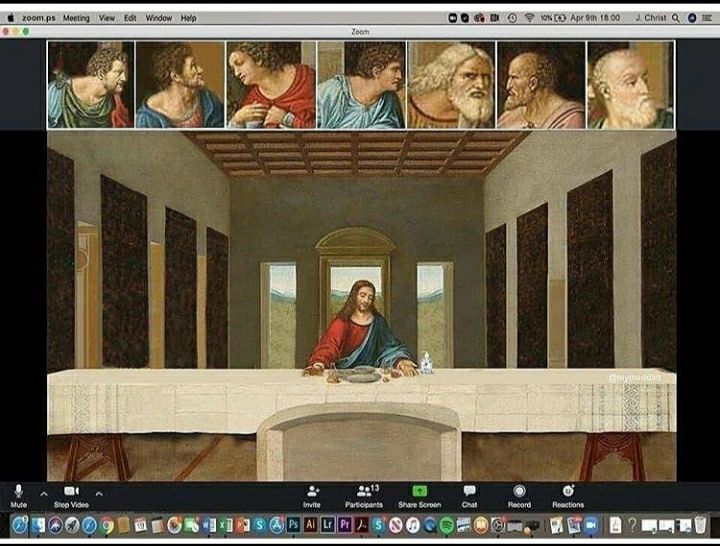
Task: Open audio options arrow beside Mute
Action: coord(44,494)
